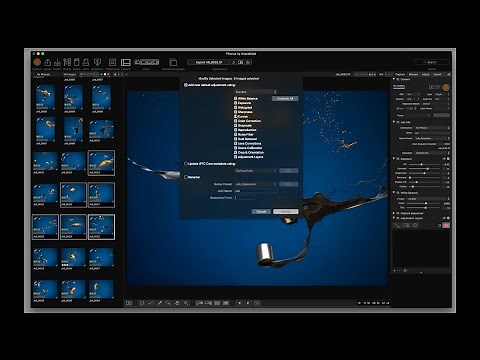
Task: Collapse the White Balance section
Action: 394,193
